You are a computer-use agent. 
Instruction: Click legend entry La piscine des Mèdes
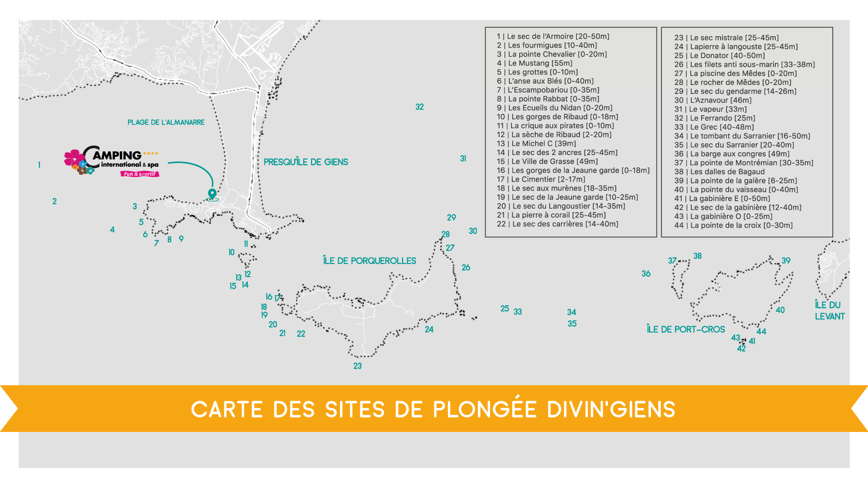click(736, 73)
